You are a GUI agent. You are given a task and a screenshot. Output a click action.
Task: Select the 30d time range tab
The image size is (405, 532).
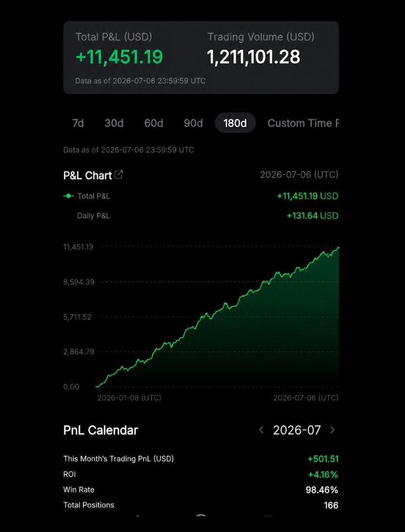click(x=114, y=123)
